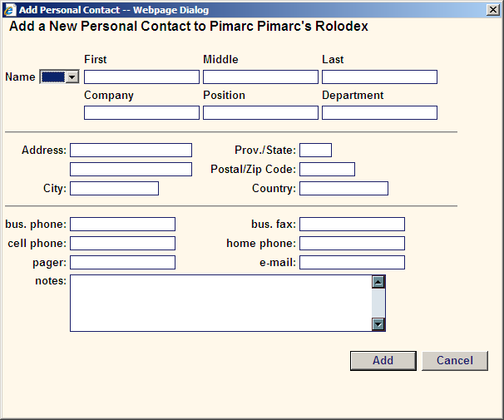The width and height of the screenshot is (504, 420).
Task: Click the Postal/Zip Code field
Action: [x=327, y=170]
